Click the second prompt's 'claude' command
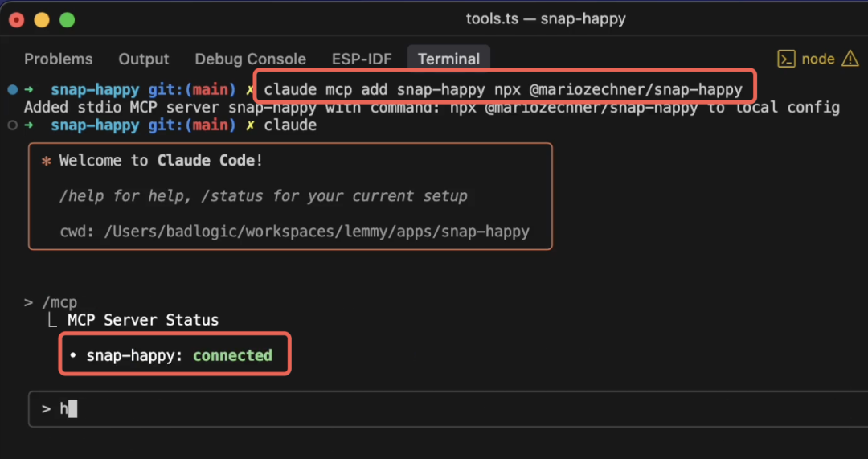This screenshot has height=459, width=868. (x=290, y=125)
